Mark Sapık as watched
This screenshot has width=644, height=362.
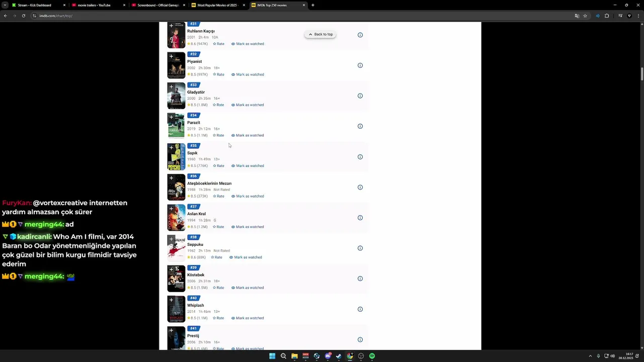[248, 166]
